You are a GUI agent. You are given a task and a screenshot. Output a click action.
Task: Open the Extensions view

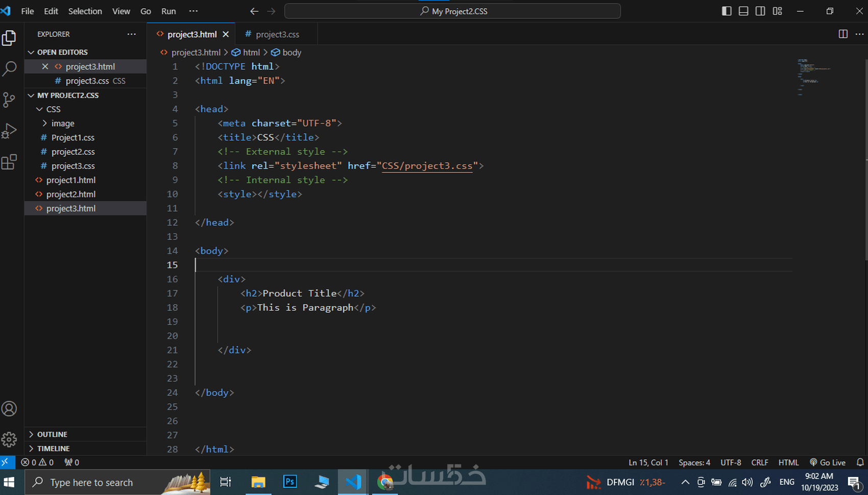(x=9, y=162)
